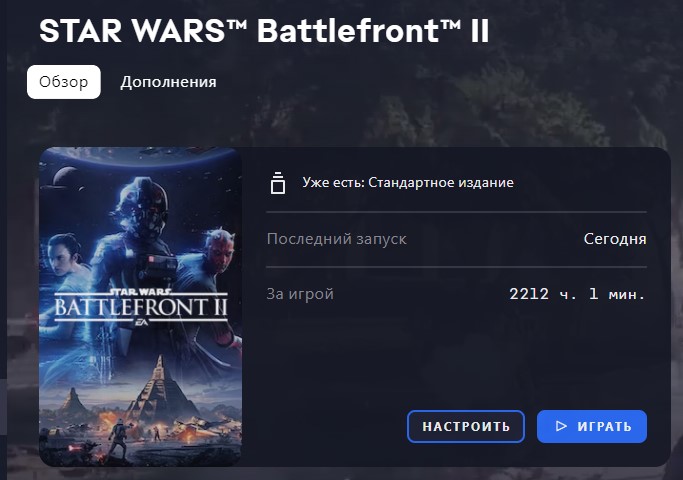Viewport: 683px width, 480px height.
Task: Click the 2212 ч. 1 мин. playtime value
Action: [578, 294]
